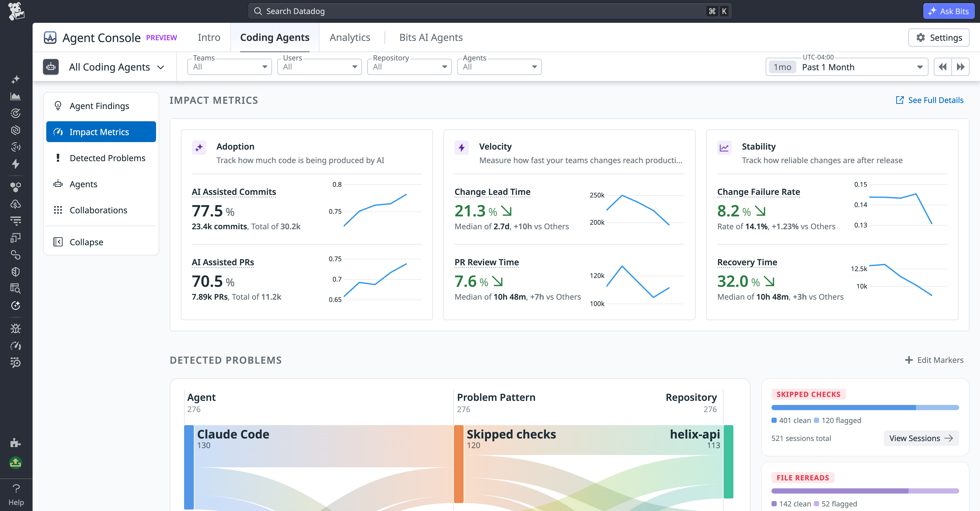This screenshot has width=980, height=511.
Task: Select Impact Metrics in side menu
Action: (x=101, y=132)
